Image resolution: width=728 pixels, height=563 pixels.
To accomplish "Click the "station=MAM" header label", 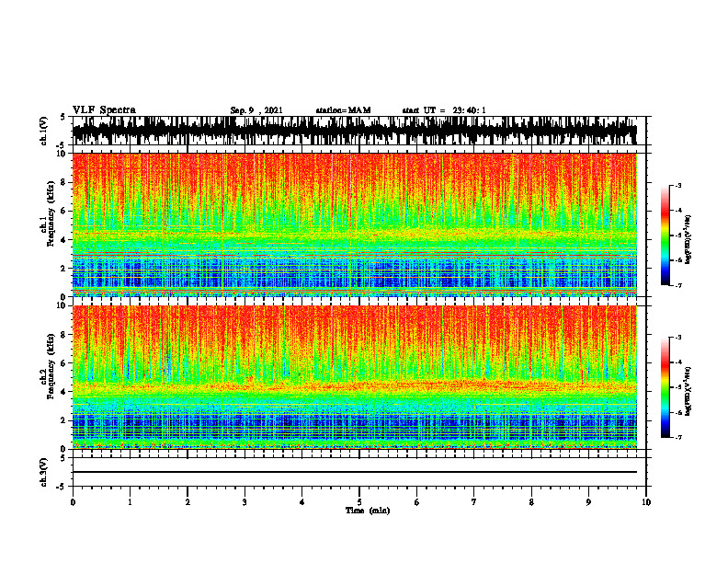I will coord(343,110).
